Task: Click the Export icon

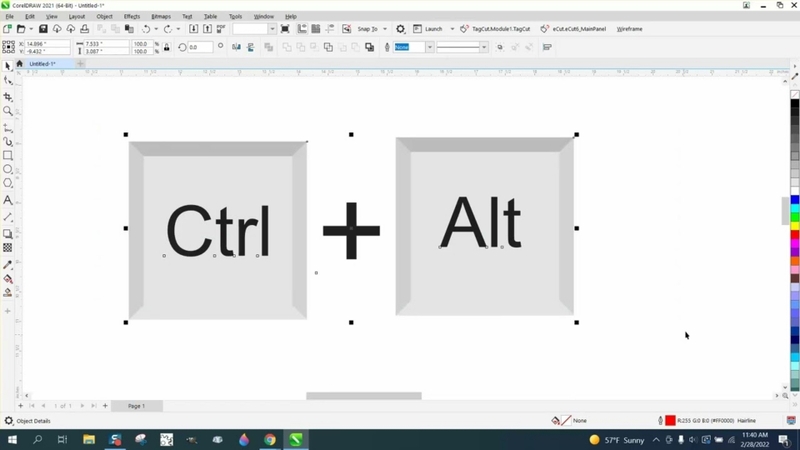Action: coord(208,29)
